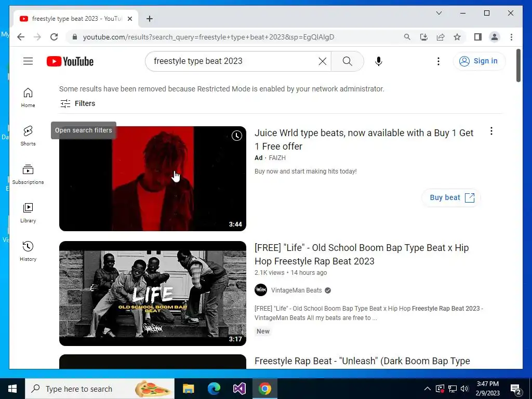Open Freestyle Rap Beat "Unleash" video title
532x399 pixels.
coord(362,361)
